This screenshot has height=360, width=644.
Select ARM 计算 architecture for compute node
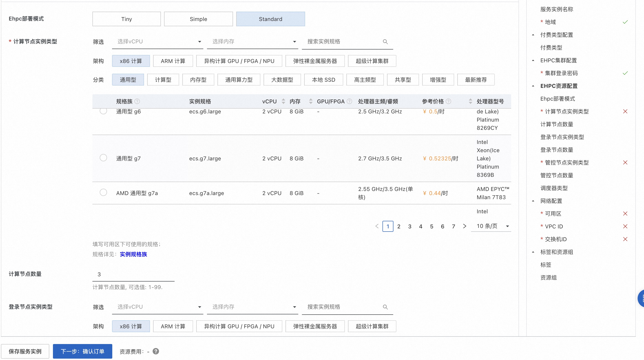(173, 61)
